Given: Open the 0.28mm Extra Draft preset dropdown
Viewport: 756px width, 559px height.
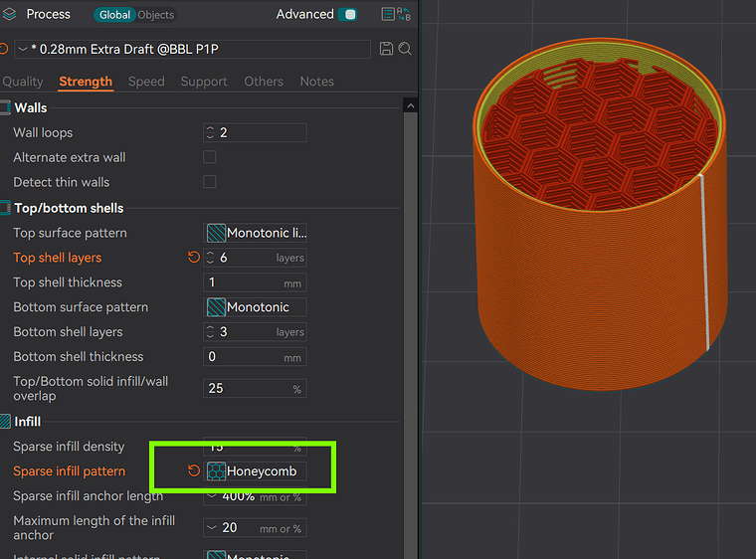Looking at the screenshot, I should pyautogui.click(x=192, y=49).
